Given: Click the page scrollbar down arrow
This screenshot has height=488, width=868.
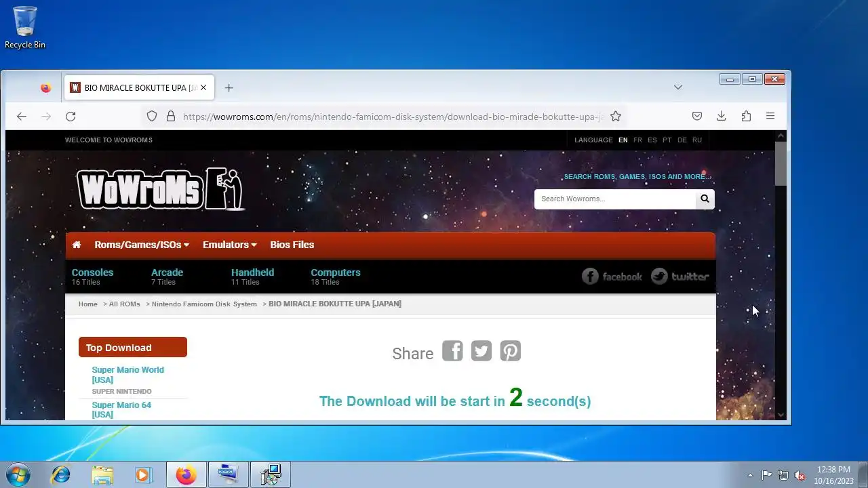Looking at the screenshot, I should 781,414.
